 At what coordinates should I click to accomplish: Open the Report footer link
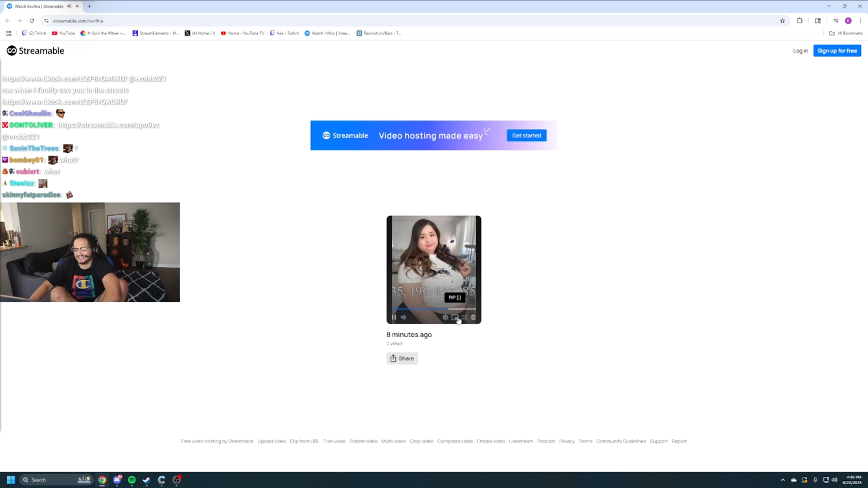679,441
